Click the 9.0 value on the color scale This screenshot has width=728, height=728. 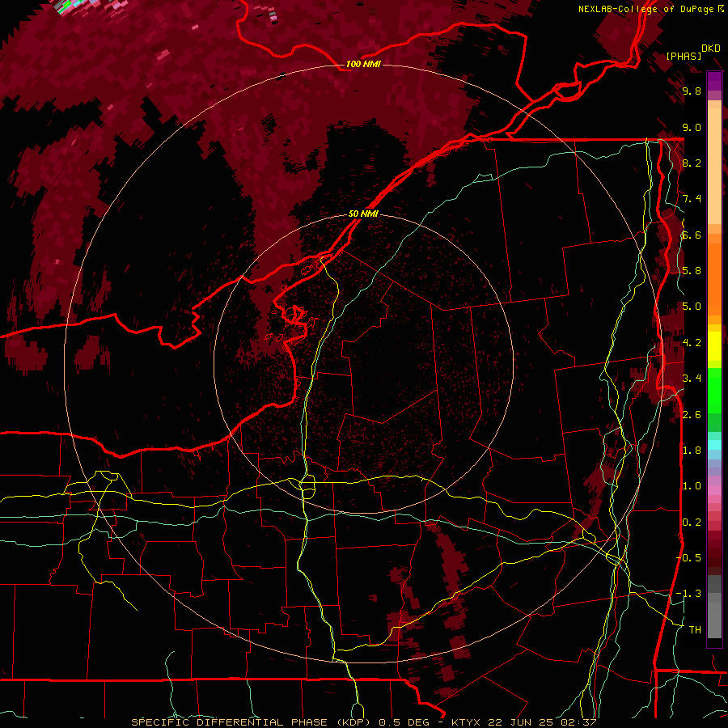point(692,127)
